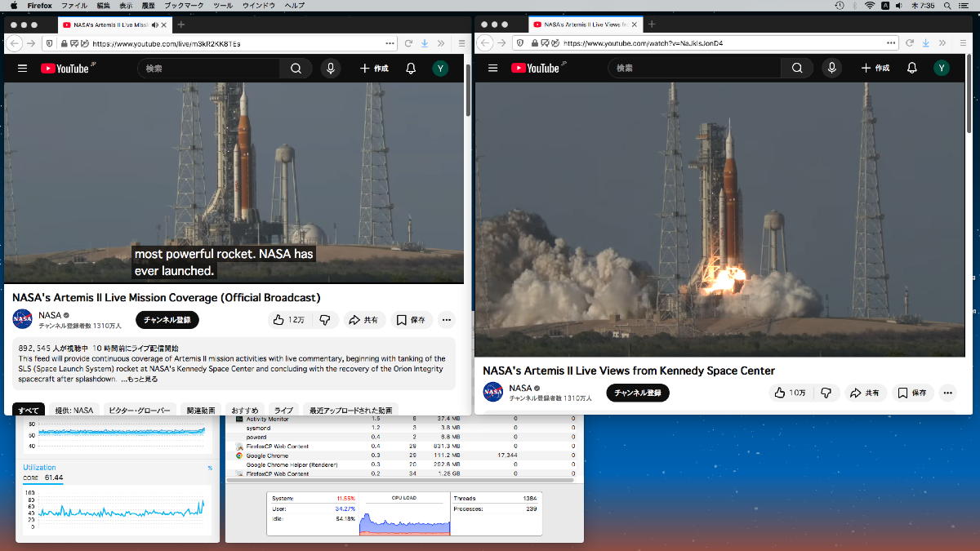The image size is (980, 551).
Task: Open downloads panel in left Firefox window
Action: coord(425,43)
